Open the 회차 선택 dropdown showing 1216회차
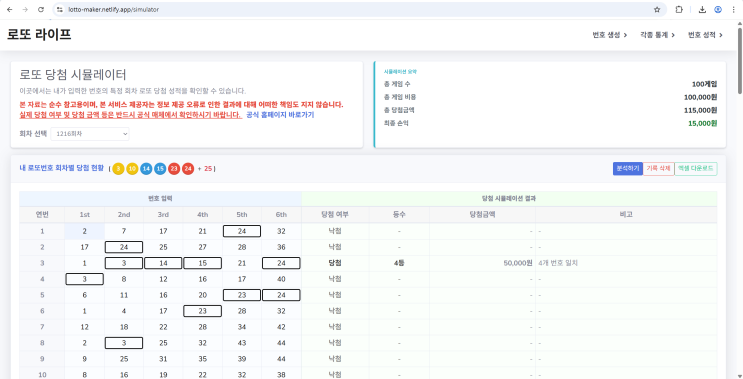This screenshot has height=379, width=743. click(90, 134)
